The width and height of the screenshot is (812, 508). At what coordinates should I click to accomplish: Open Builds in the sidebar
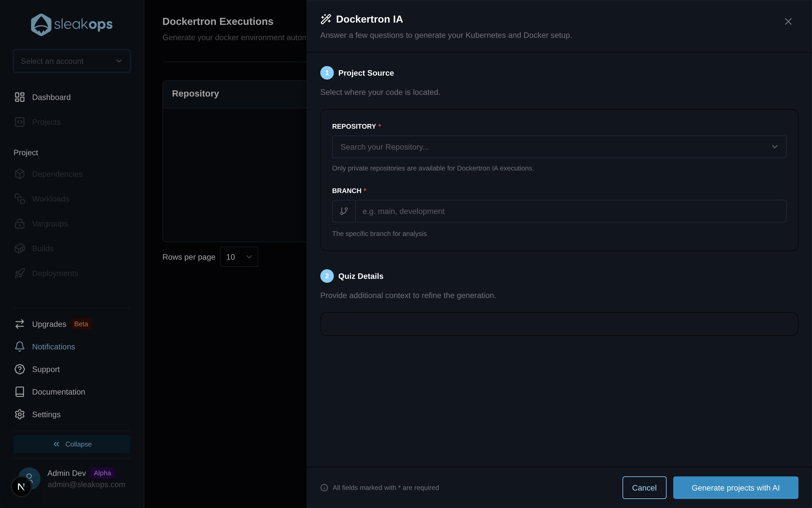tap(72, 249)
